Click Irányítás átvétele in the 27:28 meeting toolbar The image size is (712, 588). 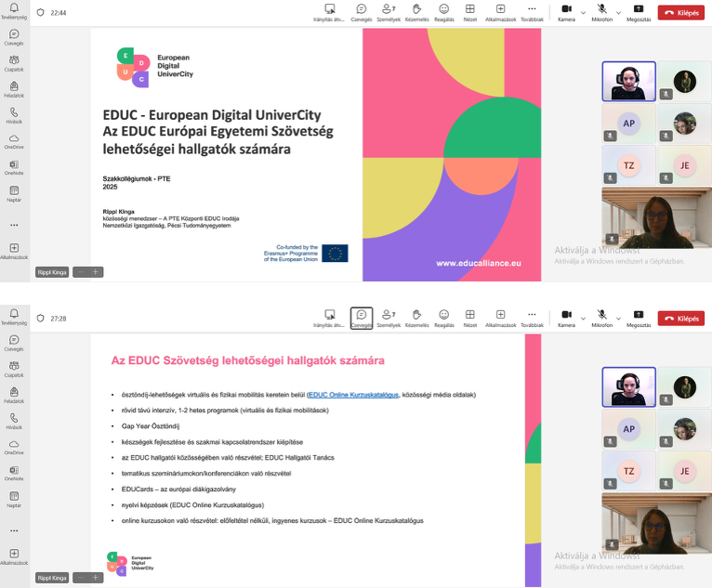[x=329, y=319]
